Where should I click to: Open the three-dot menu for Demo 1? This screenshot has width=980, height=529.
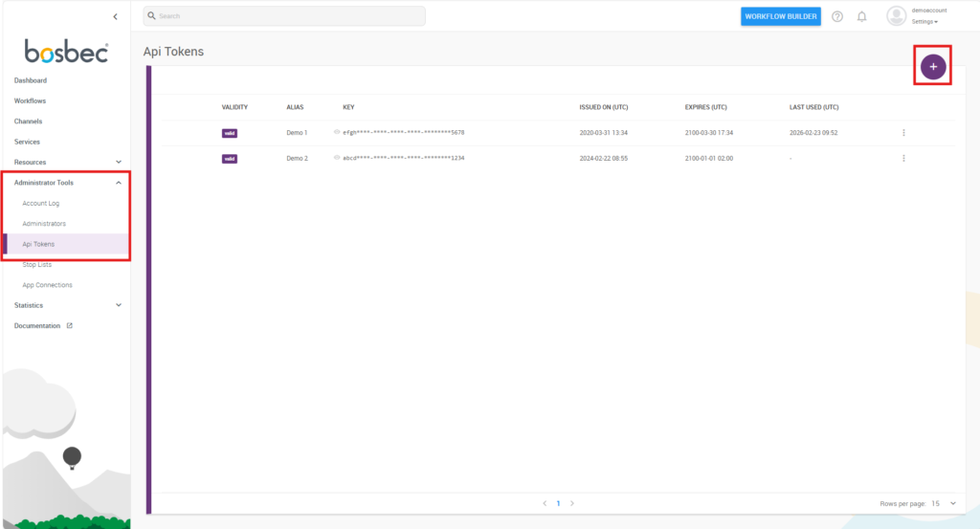[x=903, y=132]
